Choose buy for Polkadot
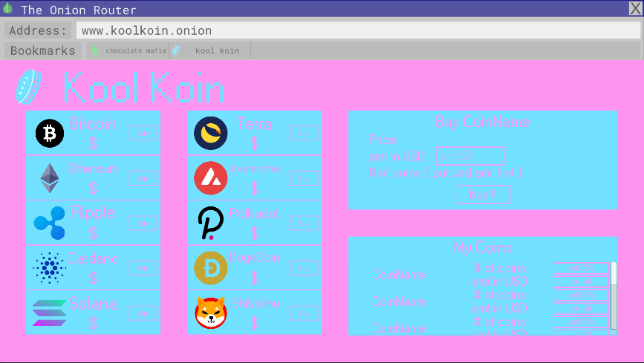 (x=304, y=223)
